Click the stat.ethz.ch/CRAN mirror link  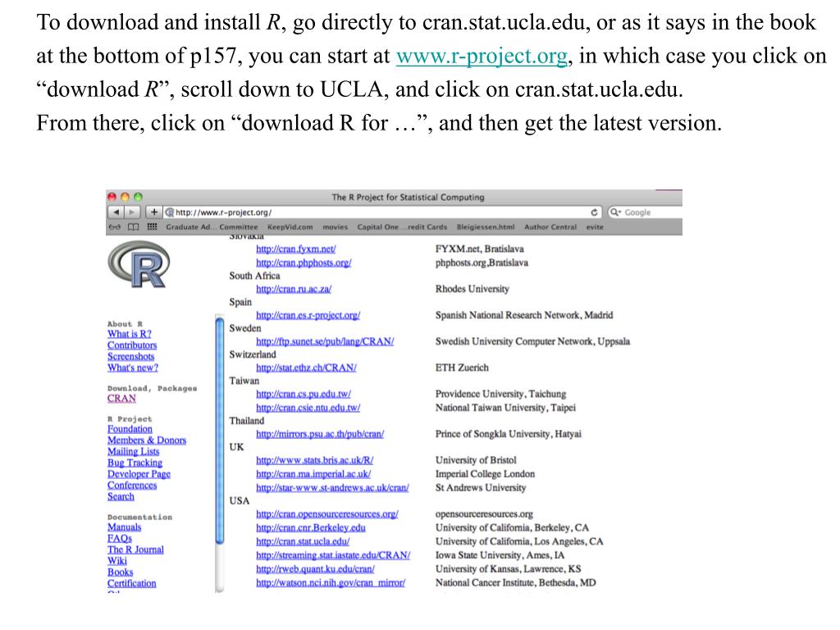point(306,367)
